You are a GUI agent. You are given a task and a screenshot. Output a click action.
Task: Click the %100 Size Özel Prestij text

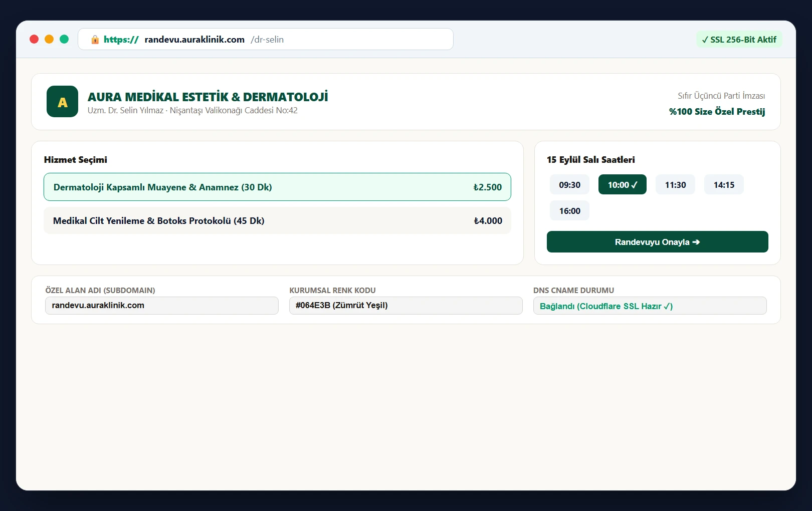(x=717, y=112)
